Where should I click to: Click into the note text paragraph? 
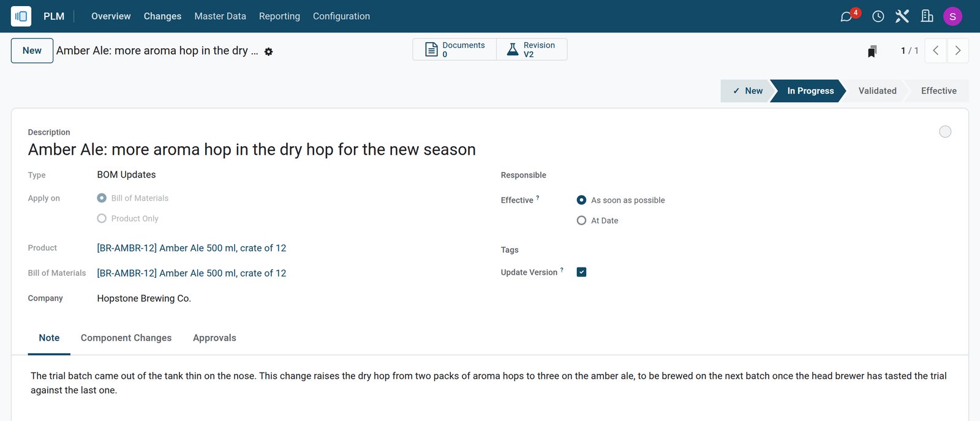489,383
